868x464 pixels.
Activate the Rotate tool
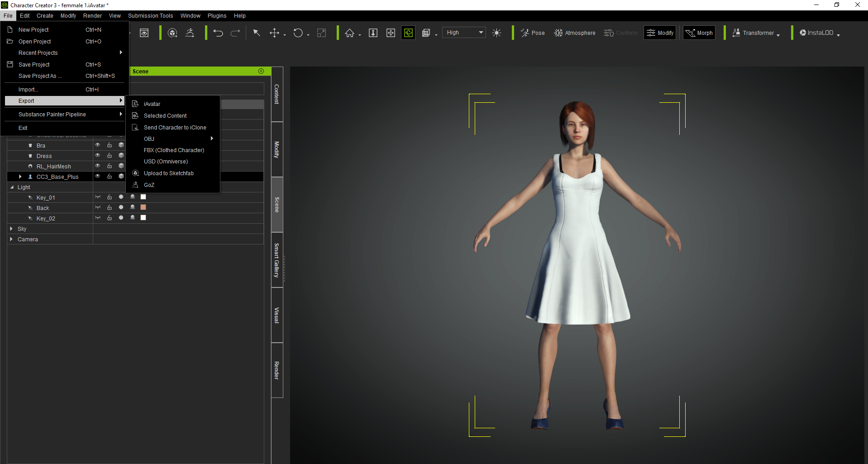click(x=298, y=33)
